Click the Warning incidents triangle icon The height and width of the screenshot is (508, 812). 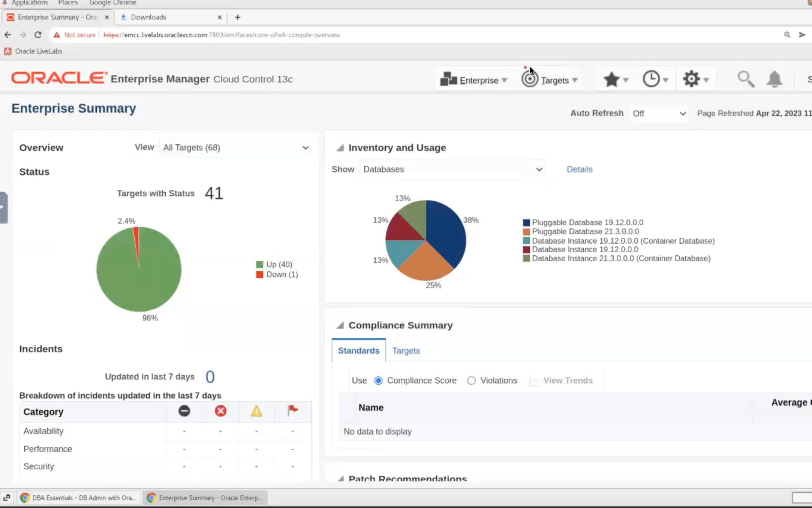pyautogui.click(x=256, y=411)
